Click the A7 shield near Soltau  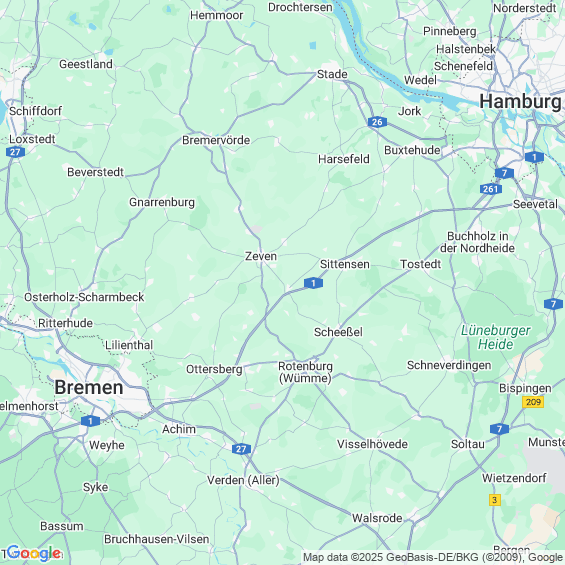[x=499, y=429]
